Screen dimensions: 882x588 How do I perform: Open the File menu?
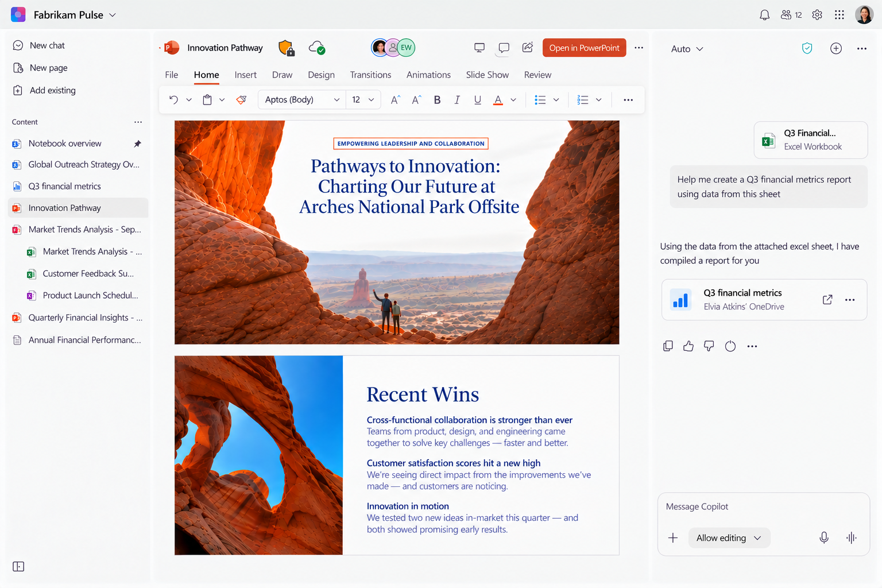(x=171, y=75)
